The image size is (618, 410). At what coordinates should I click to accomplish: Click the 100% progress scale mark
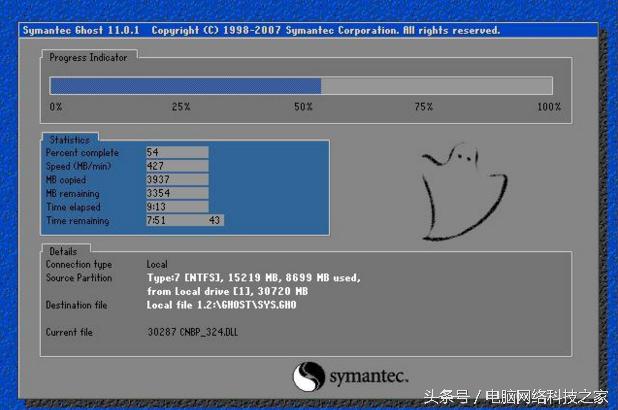pyautogui.click(x=548, y=107)
